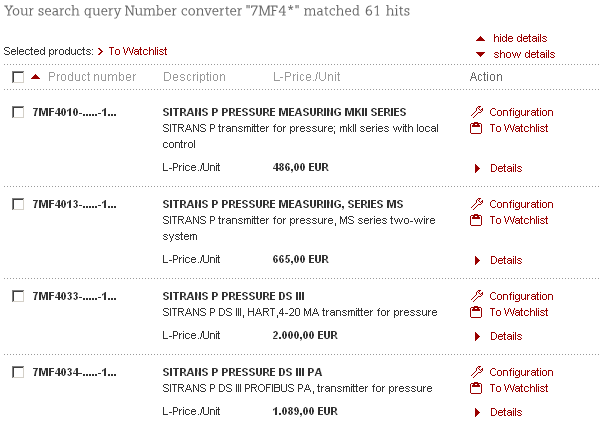Click the clipboard Watchlist icon for 7MF4010
This screenshot has width=602, height=424.
click(476, 128)
